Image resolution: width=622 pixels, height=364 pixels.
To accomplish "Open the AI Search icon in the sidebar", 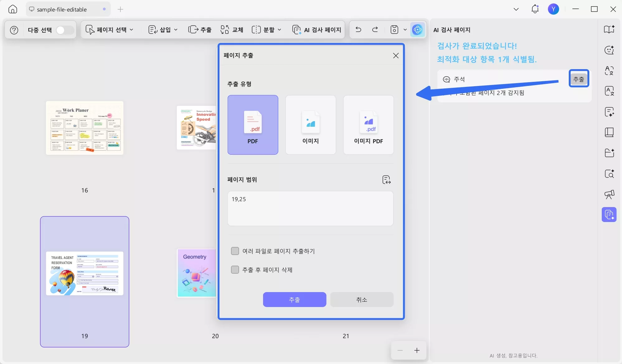I will point(609,174).
